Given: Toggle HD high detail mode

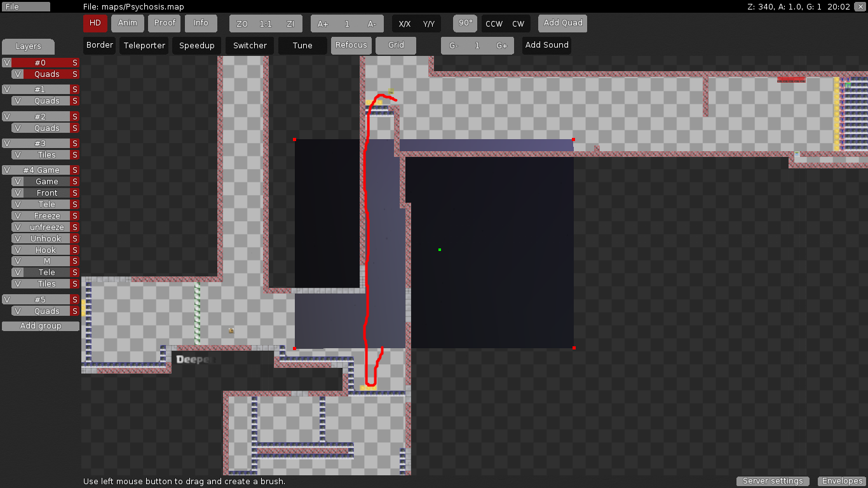Looking at the screenshot, I should click(x=95, y=24).
